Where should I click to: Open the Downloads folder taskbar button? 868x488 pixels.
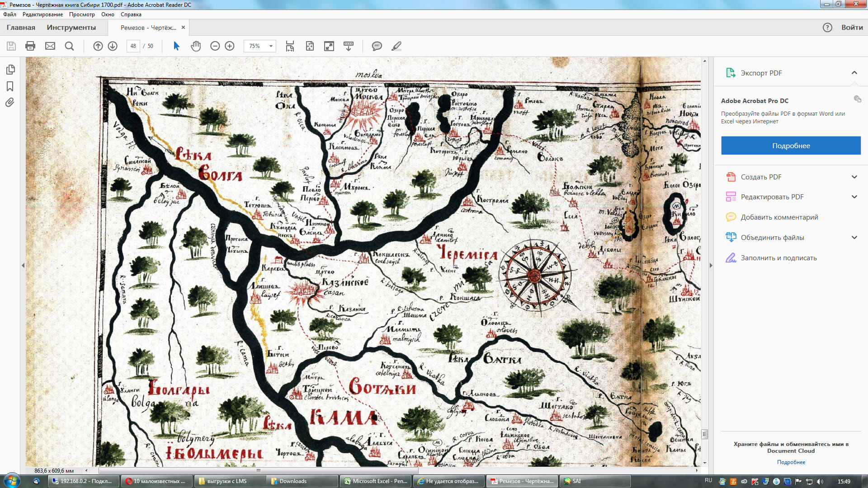303,481
